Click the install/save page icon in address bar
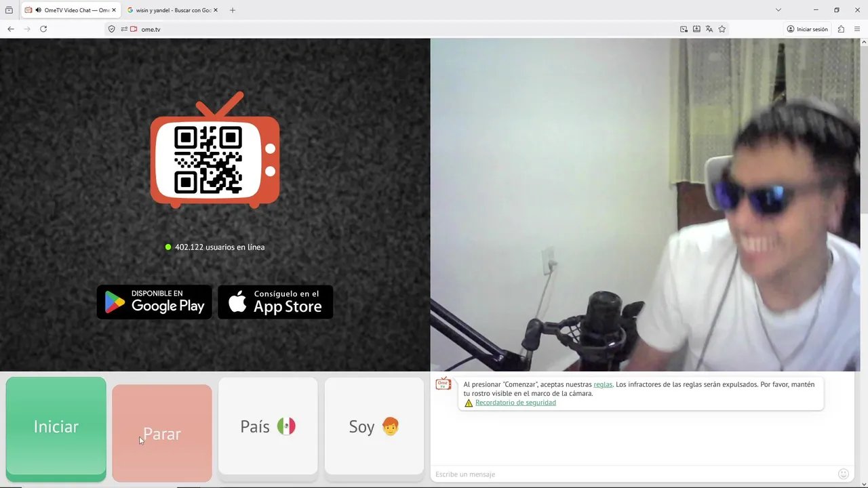The height and width of the screenshot is (488, 868). coord(696,29)
